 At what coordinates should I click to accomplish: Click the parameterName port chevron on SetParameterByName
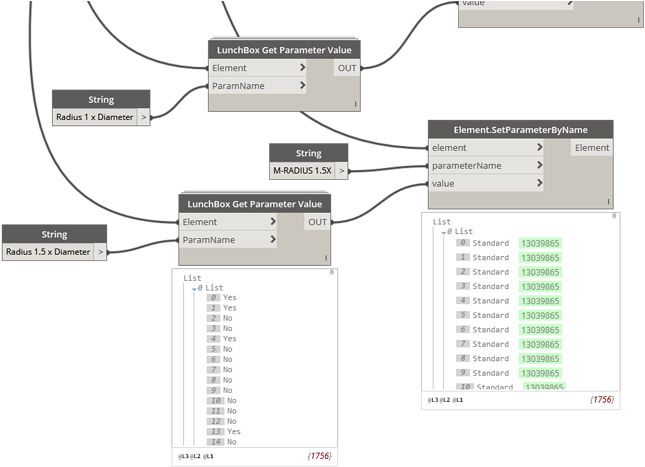540,165
